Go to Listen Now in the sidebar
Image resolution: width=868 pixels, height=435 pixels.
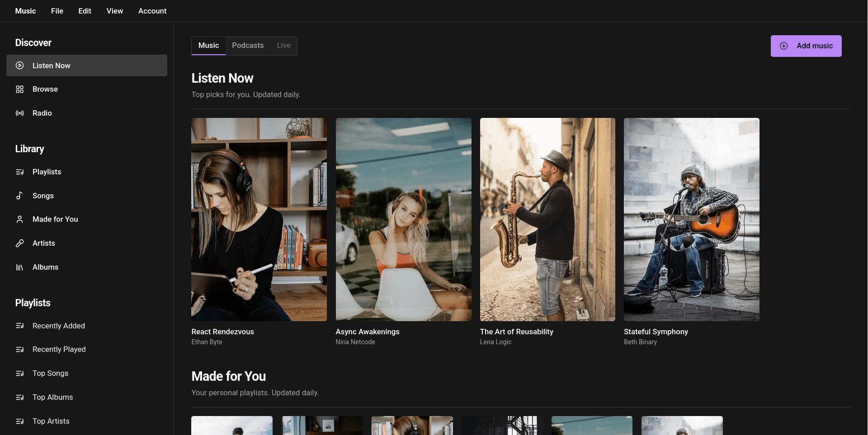point(87,65)
